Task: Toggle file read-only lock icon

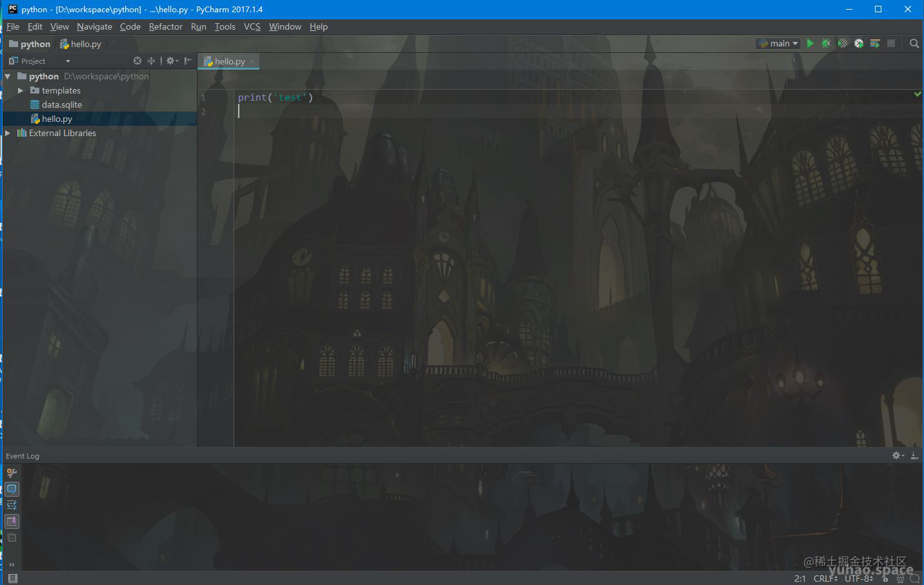Action: pyautogui.click(x=885, y=579)
